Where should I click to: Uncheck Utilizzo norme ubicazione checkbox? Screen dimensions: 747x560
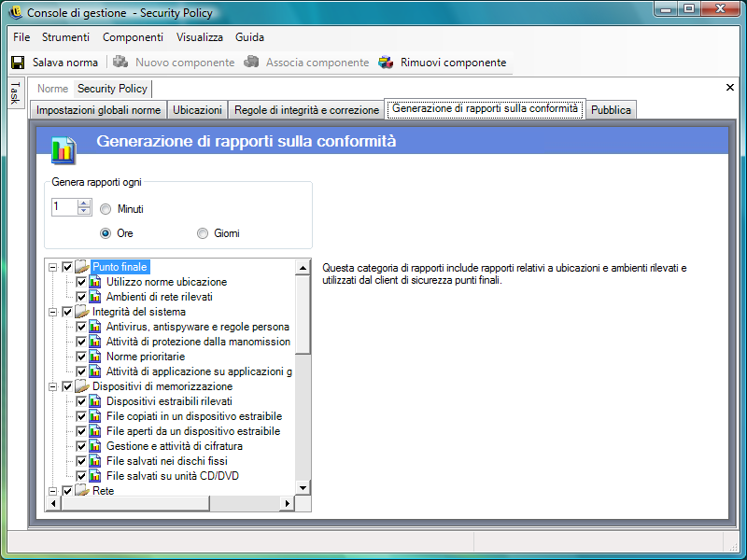pyautogui.click(x=81, y=282)
